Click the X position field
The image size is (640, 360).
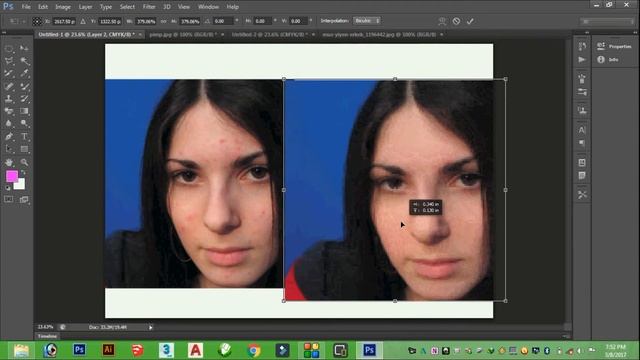64,21
